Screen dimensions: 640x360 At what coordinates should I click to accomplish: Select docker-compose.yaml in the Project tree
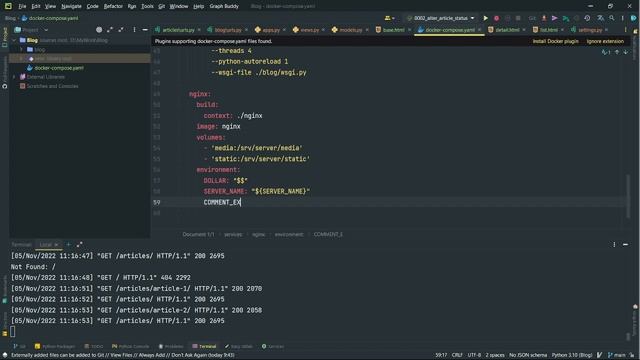pos(59,68)
